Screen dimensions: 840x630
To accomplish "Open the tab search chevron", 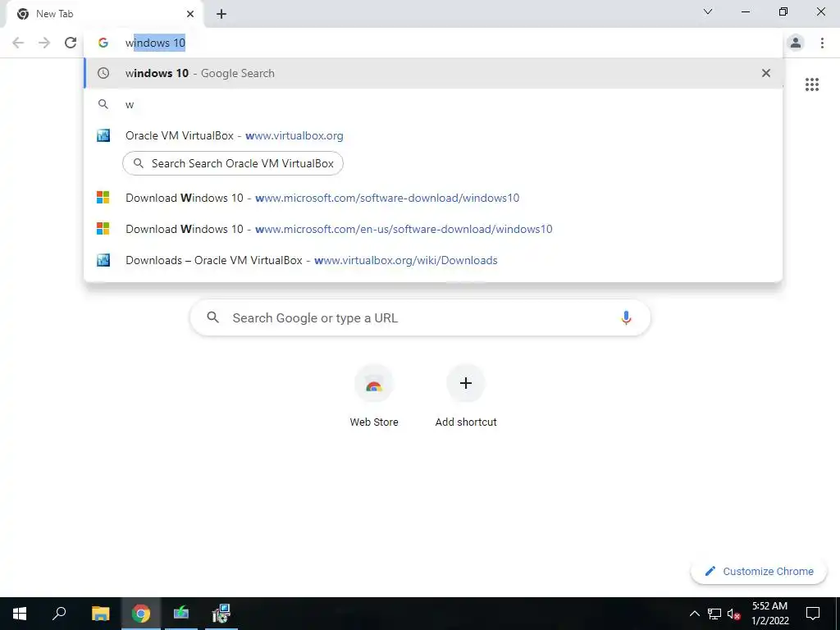I will point(708,11).
